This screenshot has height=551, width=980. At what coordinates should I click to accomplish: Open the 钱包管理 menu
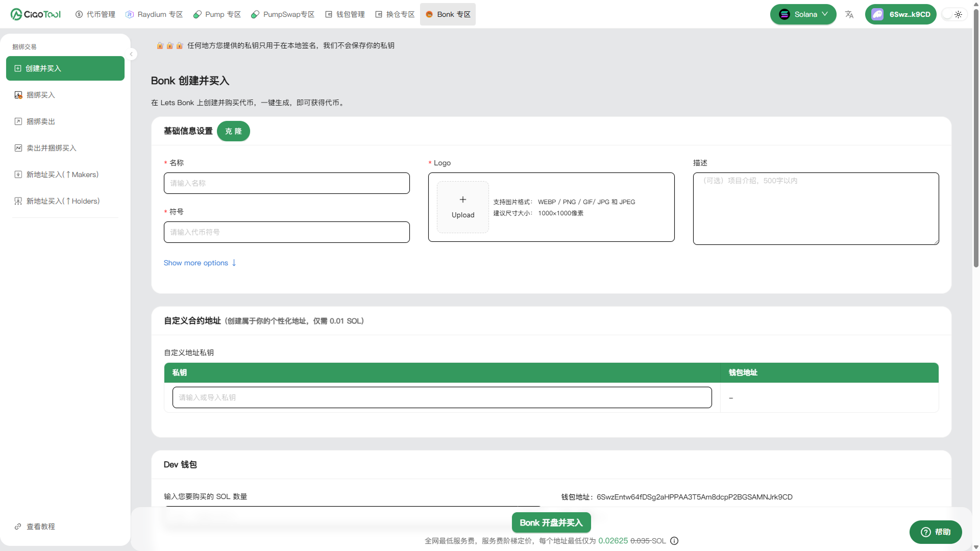[345, 14]
